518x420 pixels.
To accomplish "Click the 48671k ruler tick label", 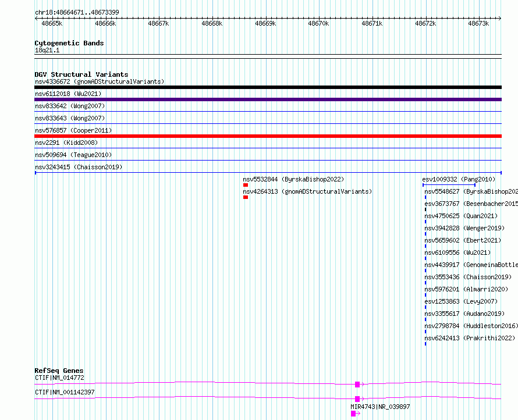I will pos(372,23).
